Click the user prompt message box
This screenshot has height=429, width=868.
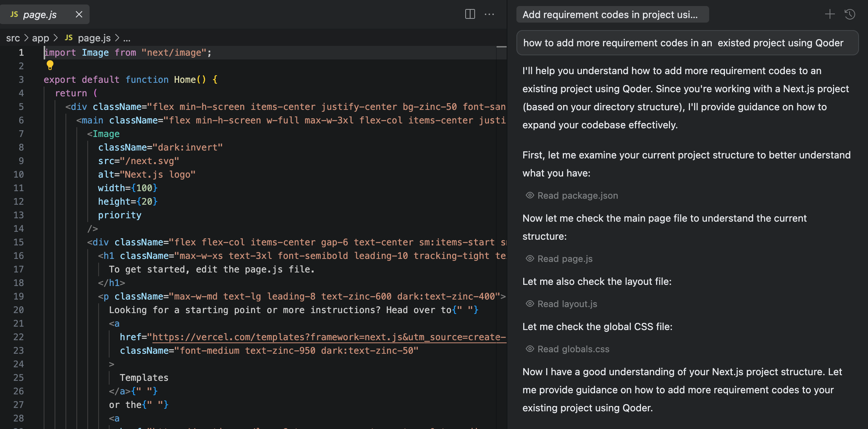point(687,43)
